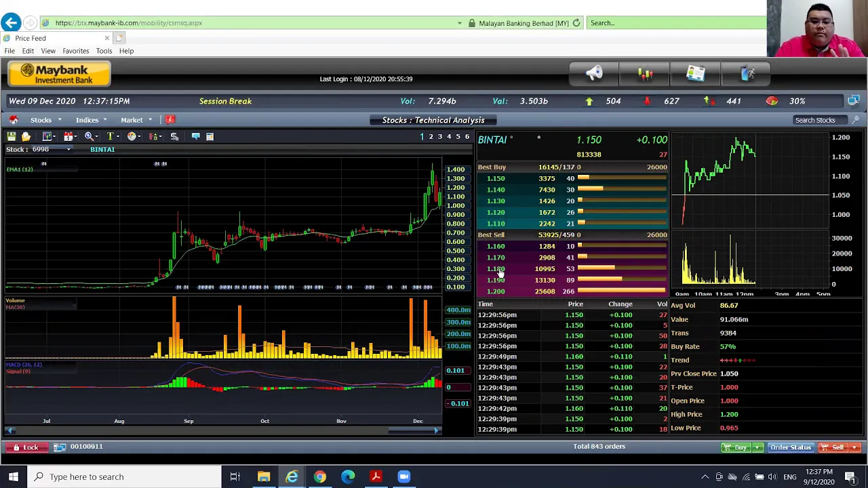Open Microsoft Edge from the taskbar
This screenshot has width=868, height=488.
pos(348,476)
